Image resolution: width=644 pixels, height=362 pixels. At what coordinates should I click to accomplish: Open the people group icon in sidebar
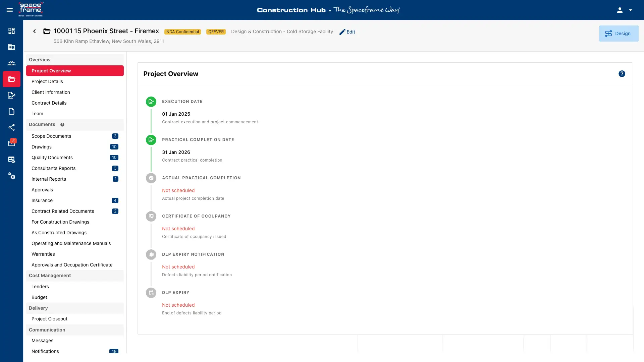pos(11,63)
